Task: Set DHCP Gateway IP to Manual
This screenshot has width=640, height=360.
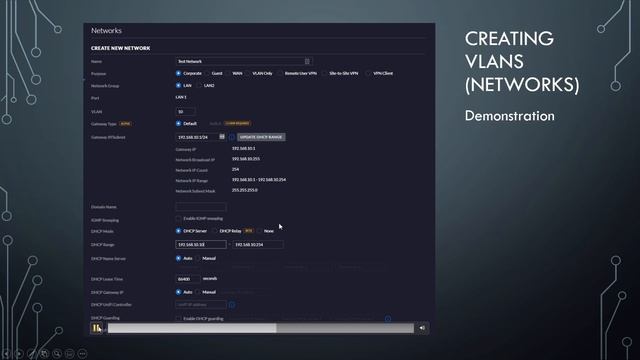Action: 198,292
